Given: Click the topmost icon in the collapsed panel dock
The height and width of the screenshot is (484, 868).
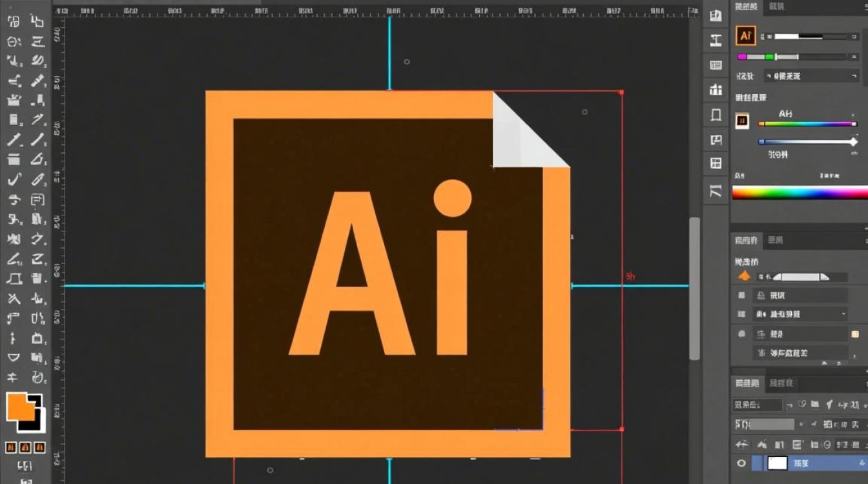Looking at the screenshot, I should [x=716, y=16].
